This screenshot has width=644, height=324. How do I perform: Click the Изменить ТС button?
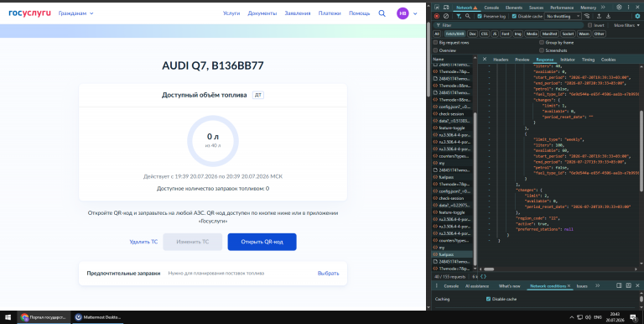pyautogui.click(x=193, y=242)
